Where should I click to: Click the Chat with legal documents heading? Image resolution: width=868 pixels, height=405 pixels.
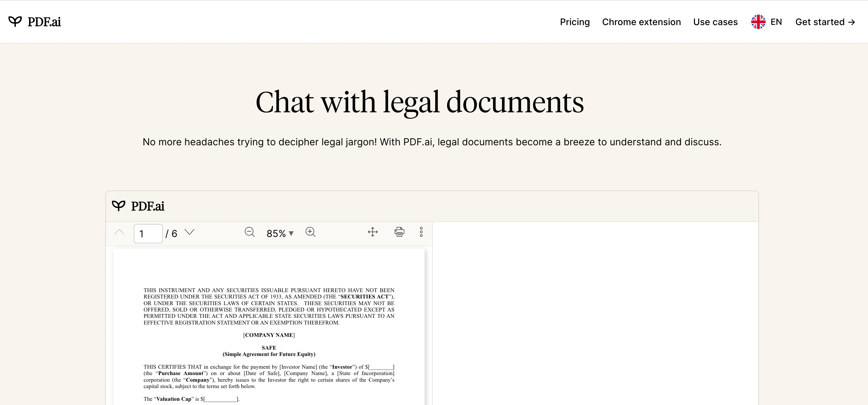tap(419, 102)
